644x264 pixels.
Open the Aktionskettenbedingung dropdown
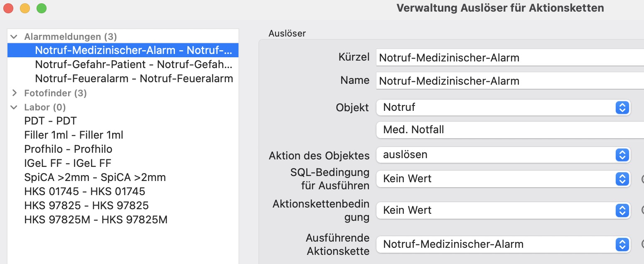point(503,210)
